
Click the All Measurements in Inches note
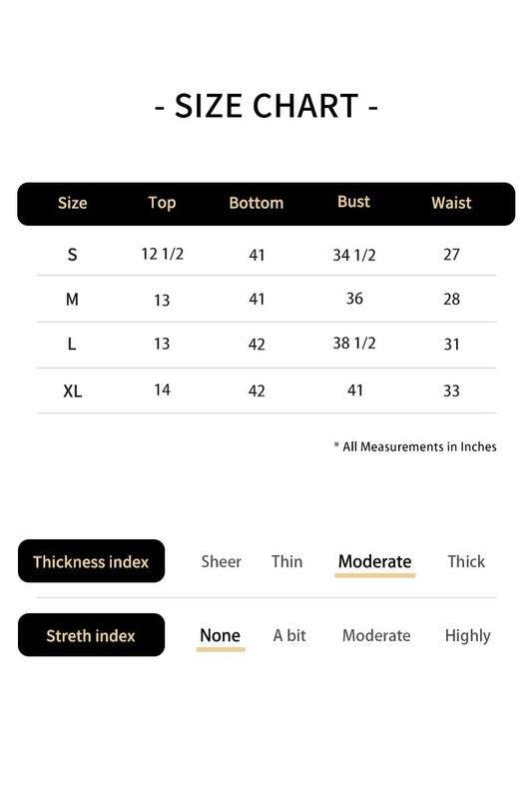point(415,446)
